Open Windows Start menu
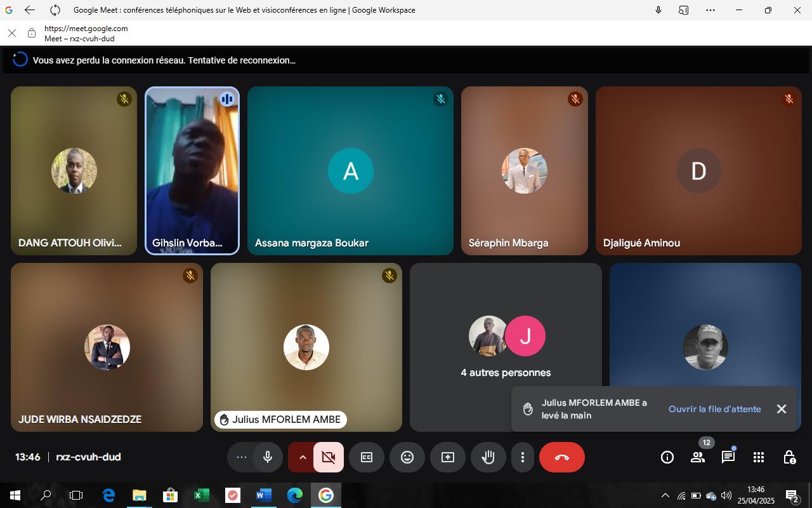Image resolution: width=812 pixels, height=508 pixels. (x=15, y=495)
